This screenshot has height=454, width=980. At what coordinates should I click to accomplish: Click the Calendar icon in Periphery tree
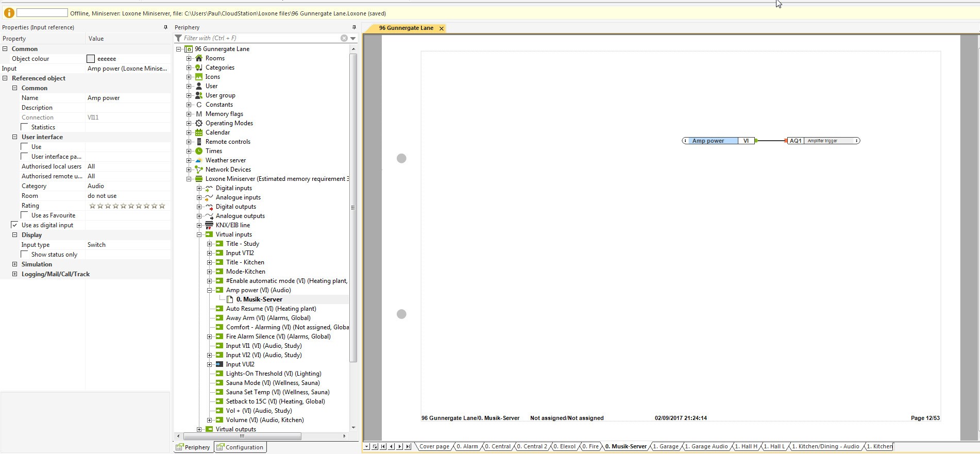pyautogui.click(x=199, y=132)
